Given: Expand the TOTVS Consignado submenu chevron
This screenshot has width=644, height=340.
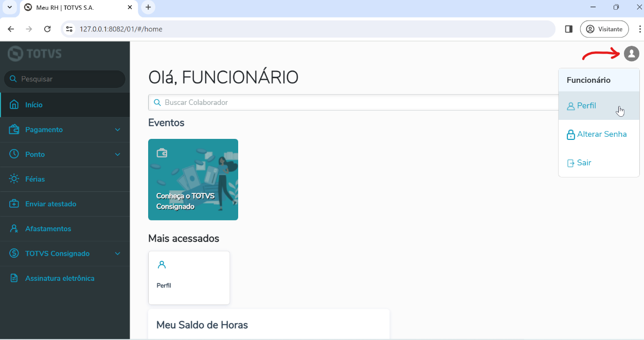Looking at the screenshot, I should click(x=118, y=254).
